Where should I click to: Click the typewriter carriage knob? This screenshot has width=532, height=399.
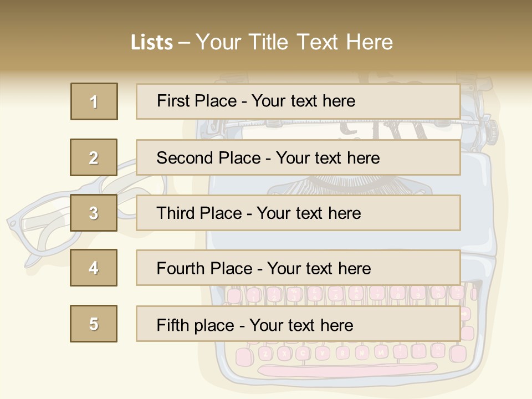(492, 132)
